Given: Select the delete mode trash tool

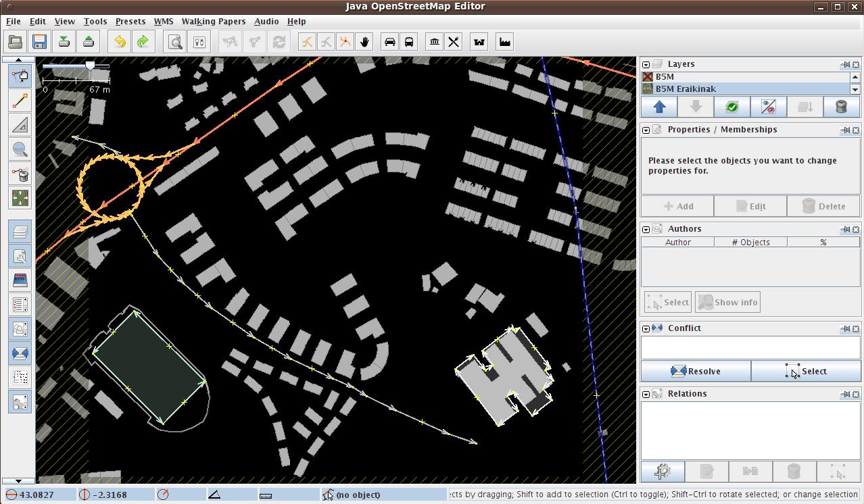Looking at the screenshot, I should [20, 174].
